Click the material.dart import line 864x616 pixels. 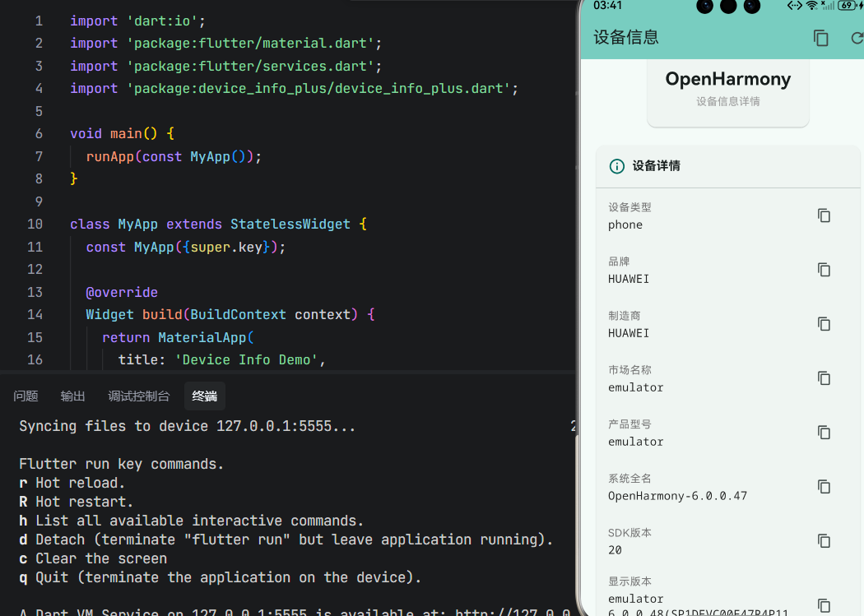[226, 43]
